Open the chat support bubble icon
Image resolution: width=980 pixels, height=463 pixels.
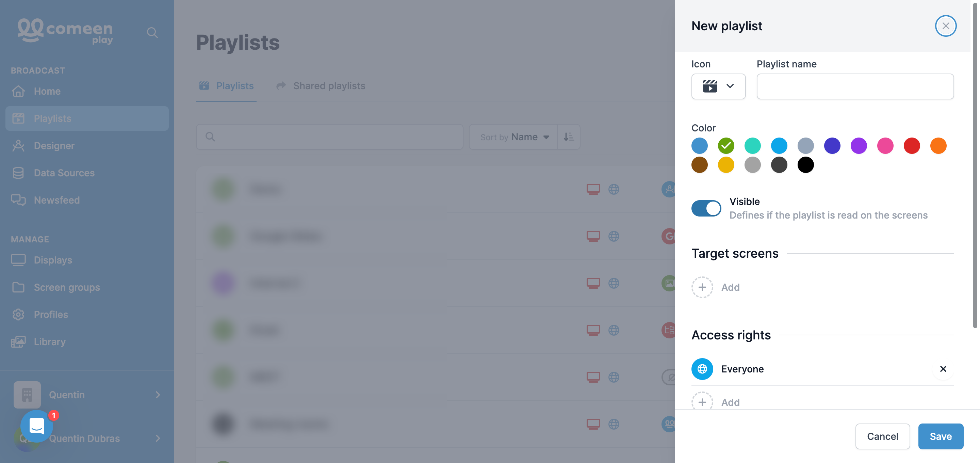[36, 426]
